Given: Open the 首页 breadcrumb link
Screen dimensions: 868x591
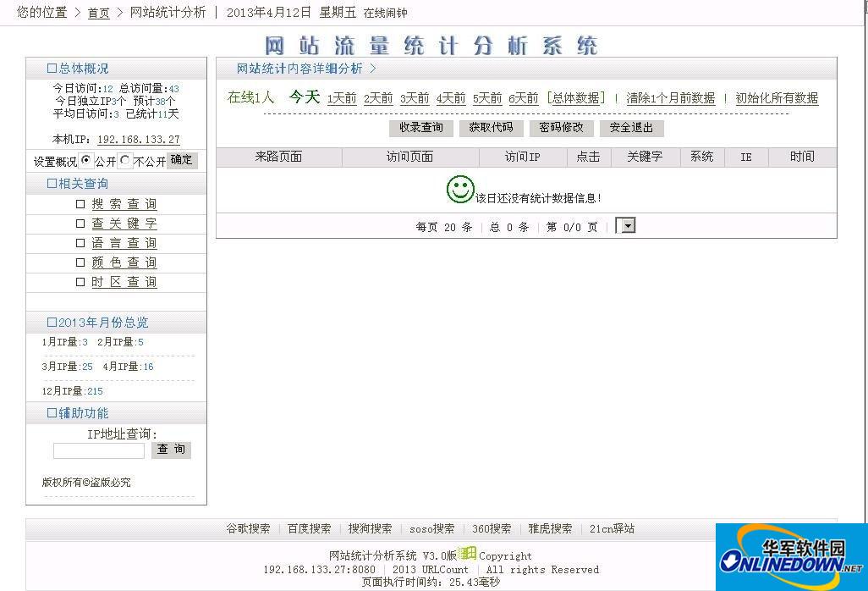Looking at the screenshot, I should [98, 13].
